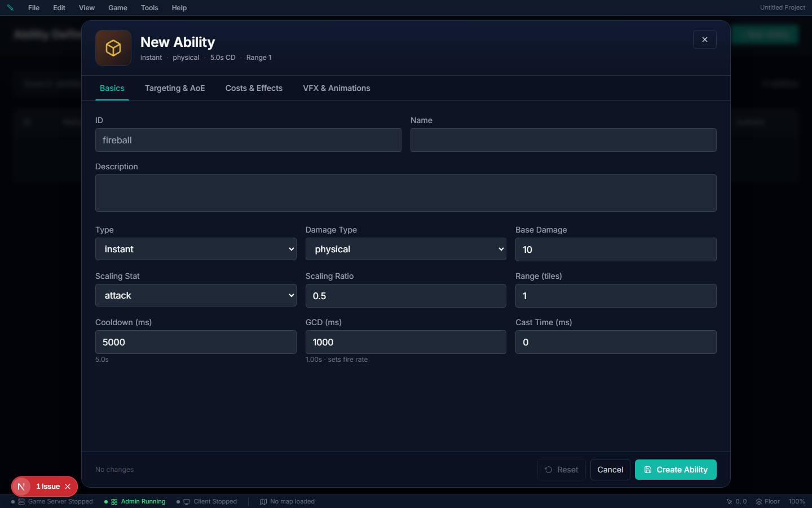Click the 'Client Stopped' status text
The image size is (812, 508).
215,501
